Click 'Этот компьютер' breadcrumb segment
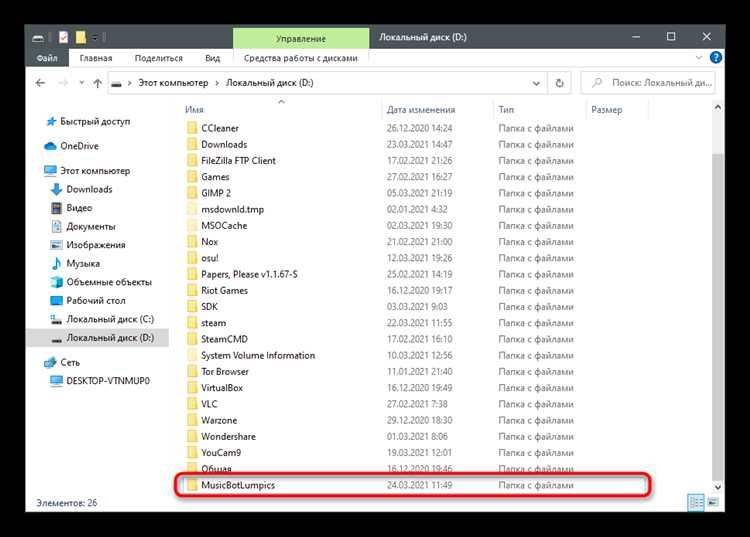 [x=173, y=83]
